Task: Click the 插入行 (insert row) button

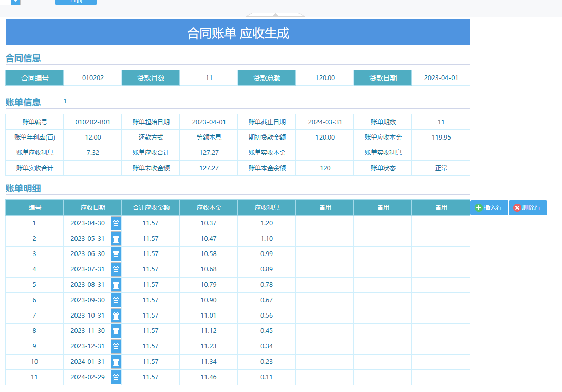Action: (489, 208)
